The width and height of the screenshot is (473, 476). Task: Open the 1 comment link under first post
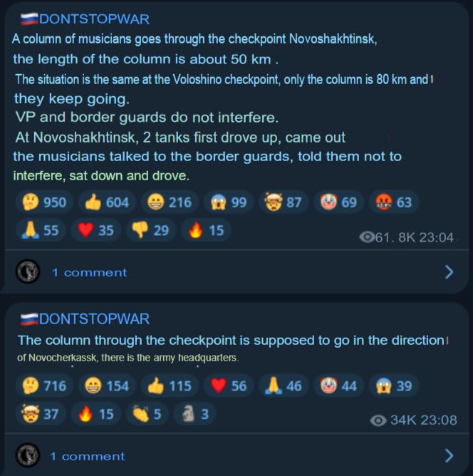[x=89, y=273]
